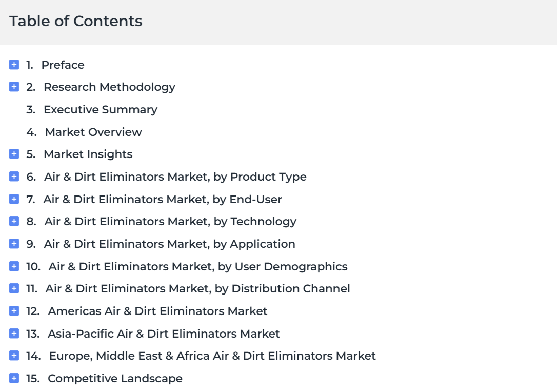This screenshot has height=392, width=557.
Task: Click the Competitive Landscape title text
Action: click(115, 378)
